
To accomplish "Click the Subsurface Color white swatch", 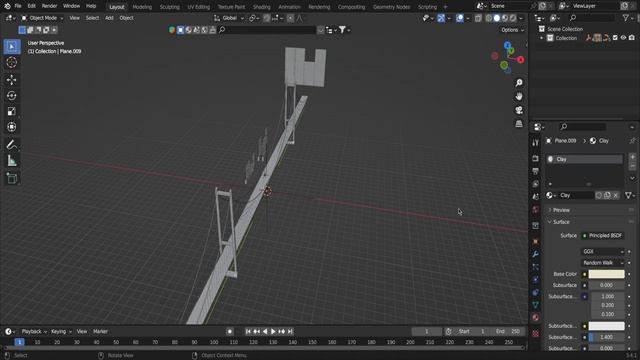I will click(x=607, y=326).
